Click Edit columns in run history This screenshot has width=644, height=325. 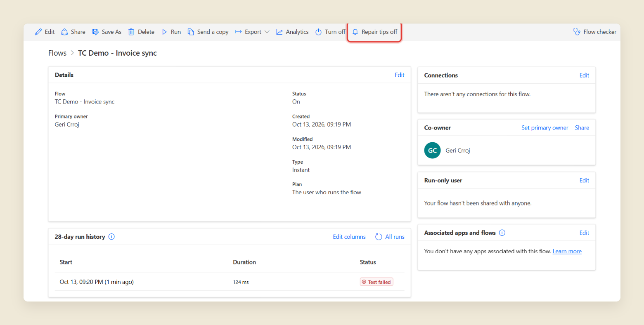point(349,237)
